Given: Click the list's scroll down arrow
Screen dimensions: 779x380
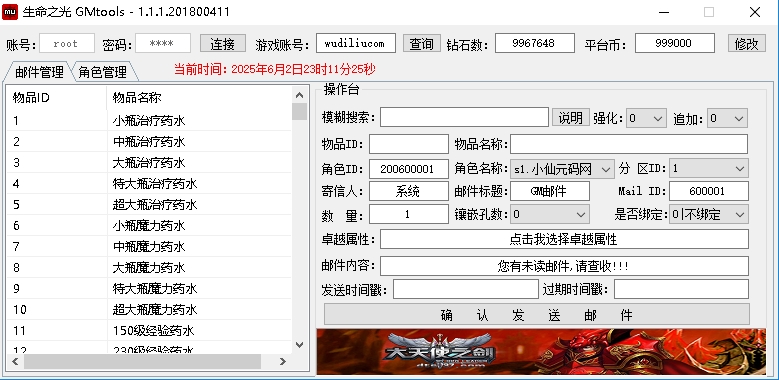Looking at the screenshot, I should point(299,344).
